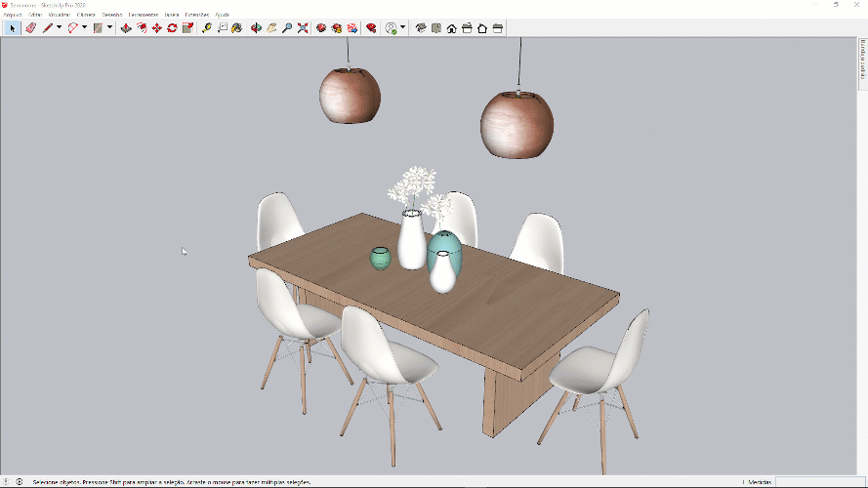Image resolution: width=868 pixels, height=488 pixels.
Task: Activate the Orbit camera tool
Action: tap(256, 28)
